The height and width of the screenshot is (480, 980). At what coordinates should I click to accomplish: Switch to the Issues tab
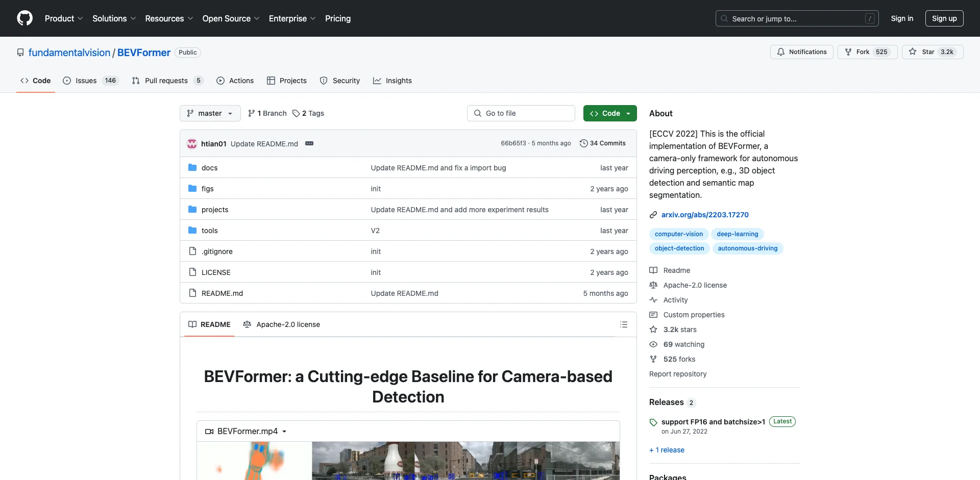90,81
